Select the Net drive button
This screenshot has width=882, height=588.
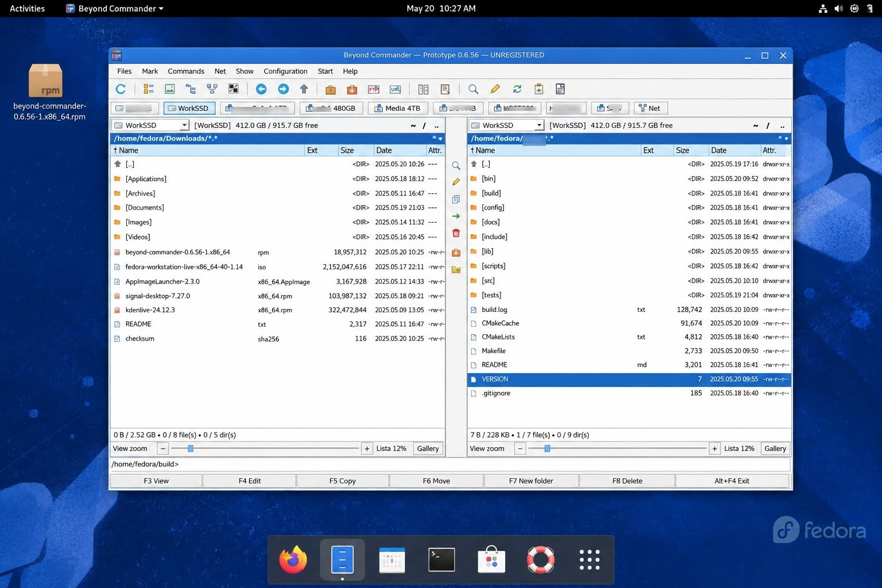pos(650,108)
